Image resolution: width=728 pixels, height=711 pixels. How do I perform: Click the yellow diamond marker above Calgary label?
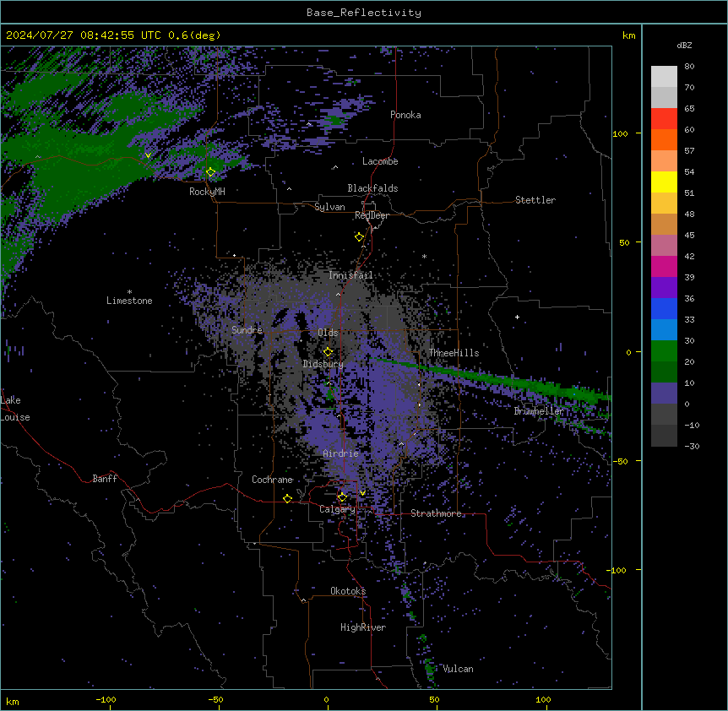(342, 497)
